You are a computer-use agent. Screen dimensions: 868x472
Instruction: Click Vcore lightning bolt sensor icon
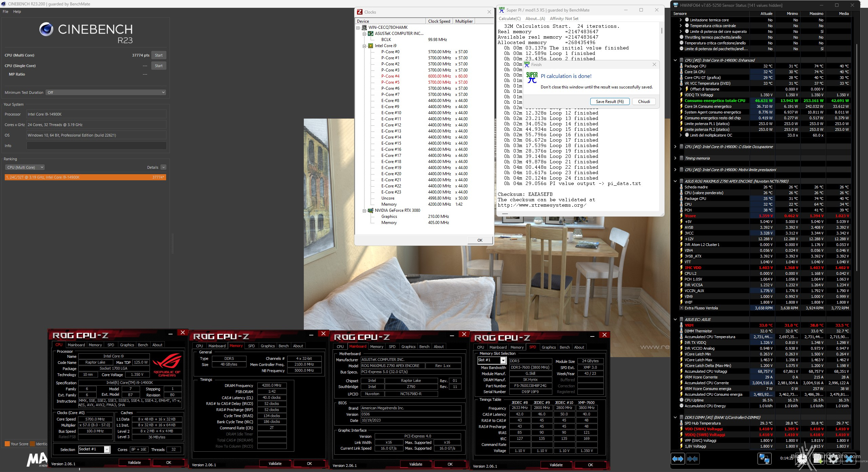point(681,216)
